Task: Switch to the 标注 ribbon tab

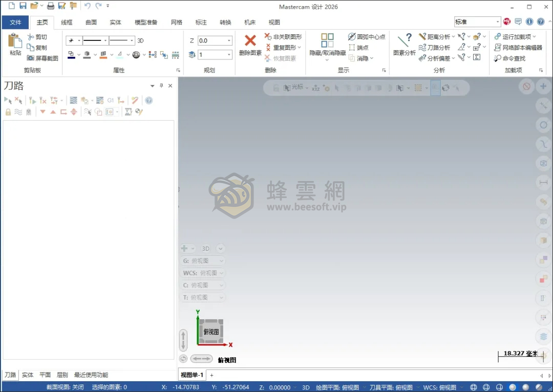Action: click(201, 22)
